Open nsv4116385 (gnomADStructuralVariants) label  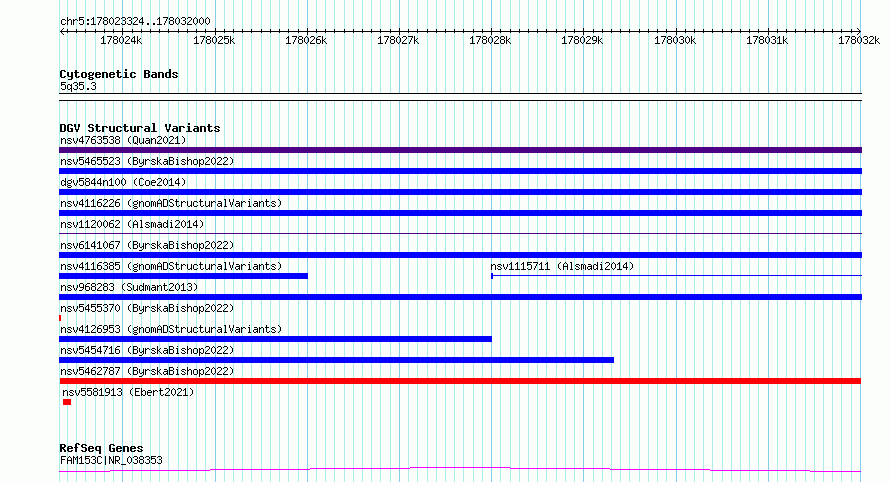click(171, 266)
